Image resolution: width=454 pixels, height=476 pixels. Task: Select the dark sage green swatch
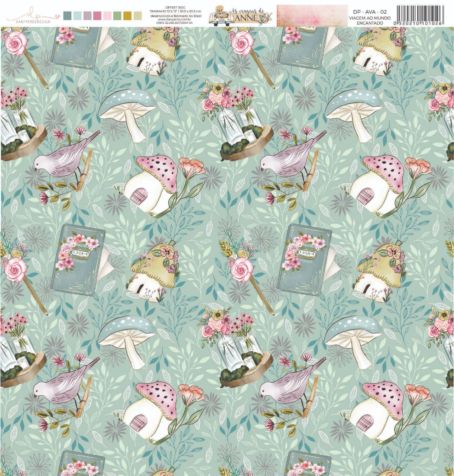point(67,15)
